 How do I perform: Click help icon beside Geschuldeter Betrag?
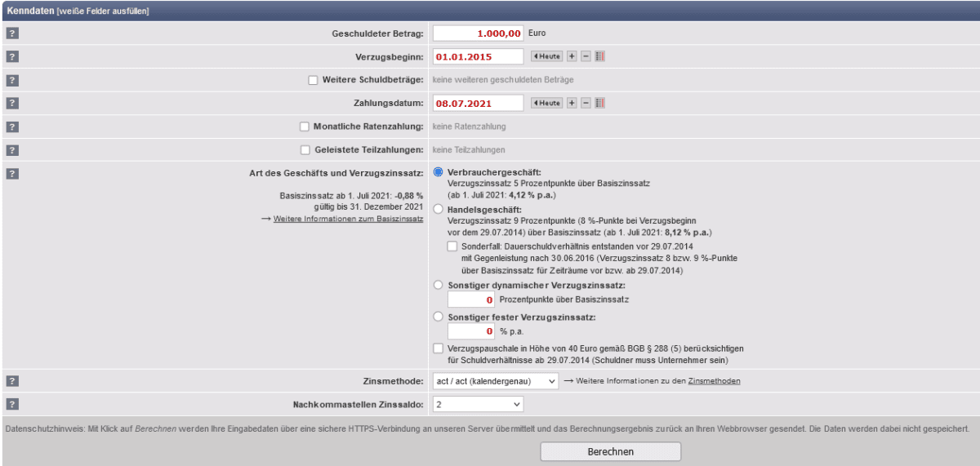point(12,33)
